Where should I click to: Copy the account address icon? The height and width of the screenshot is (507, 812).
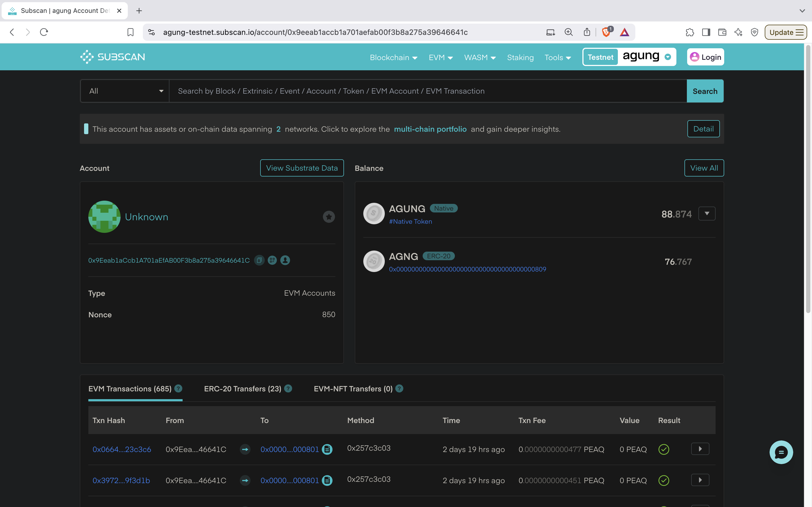[259, 260]
